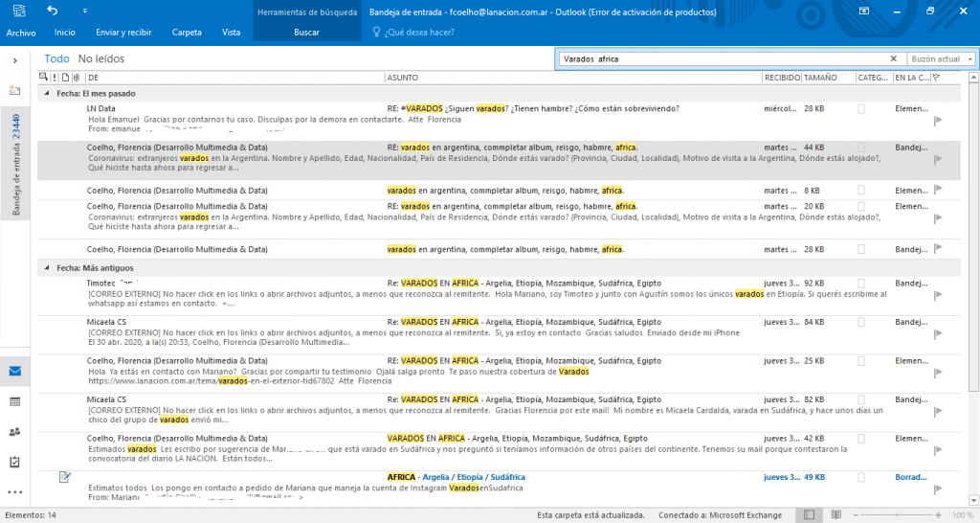Flag the selected 44 KB RE: varados message
The height and width of the screenshot is (523, 980).
[938, 160]
